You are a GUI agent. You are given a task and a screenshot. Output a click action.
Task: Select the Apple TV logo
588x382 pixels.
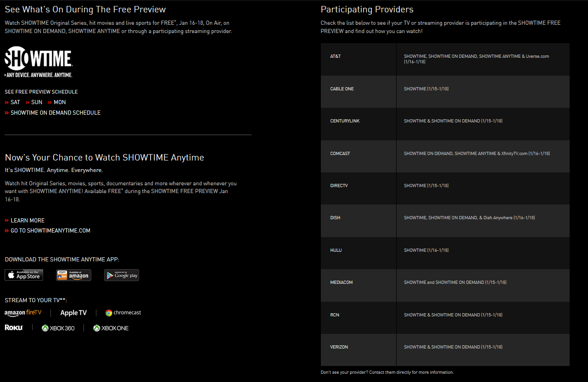[73, 313]
